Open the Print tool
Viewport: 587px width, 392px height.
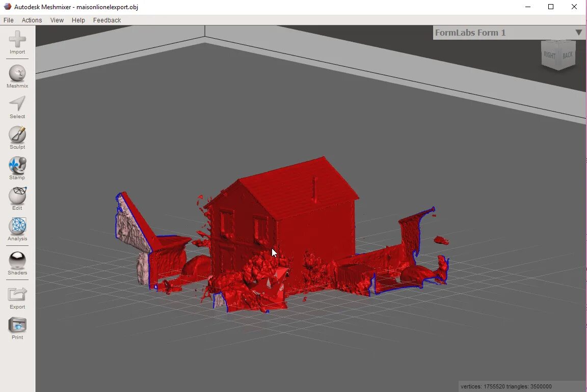click(17, 328)
